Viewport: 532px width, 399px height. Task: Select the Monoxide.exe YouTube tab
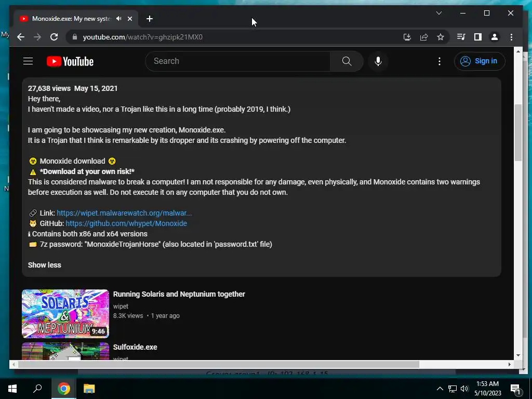coord(71,19)
